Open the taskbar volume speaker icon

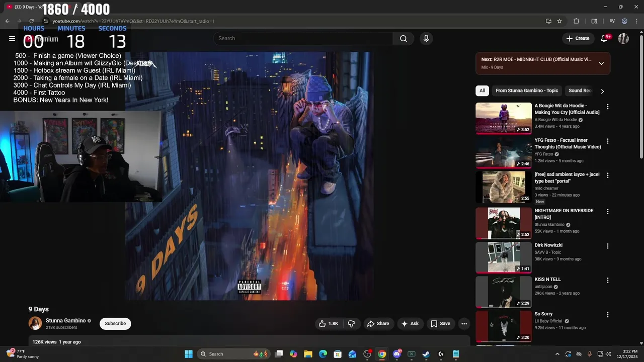pyautogui.click(x=608, y=354)
